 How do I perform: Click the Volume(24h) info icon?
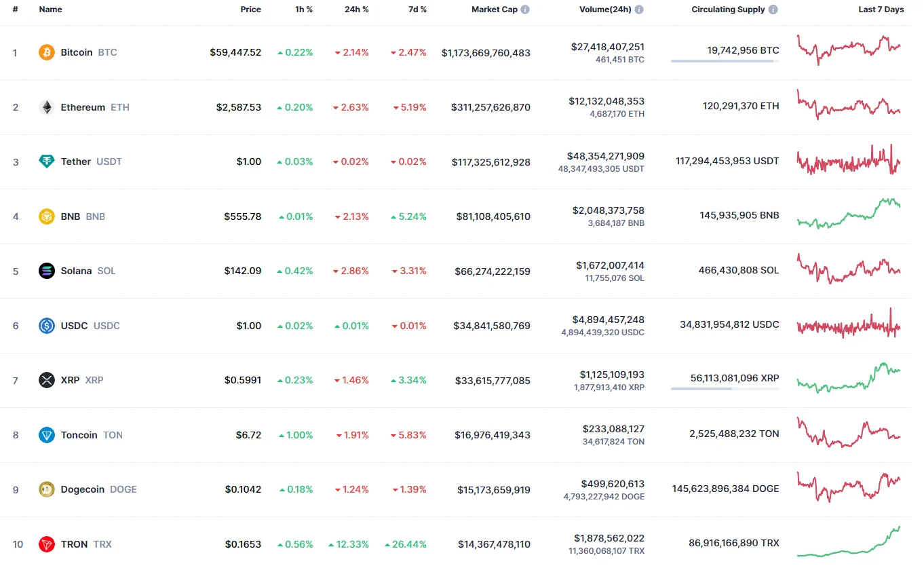point(639,10)
